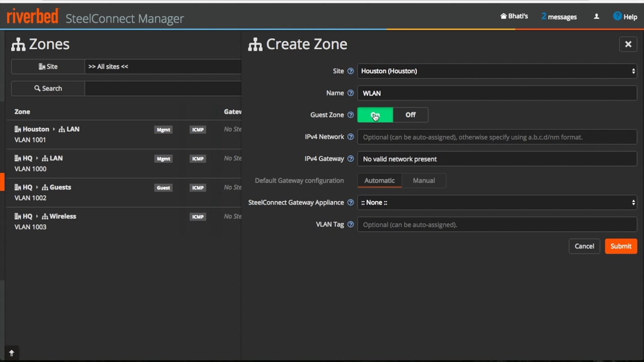Screen dimensions: 644x362
Task: Click VLAN 1002 text
Action: 30,198
